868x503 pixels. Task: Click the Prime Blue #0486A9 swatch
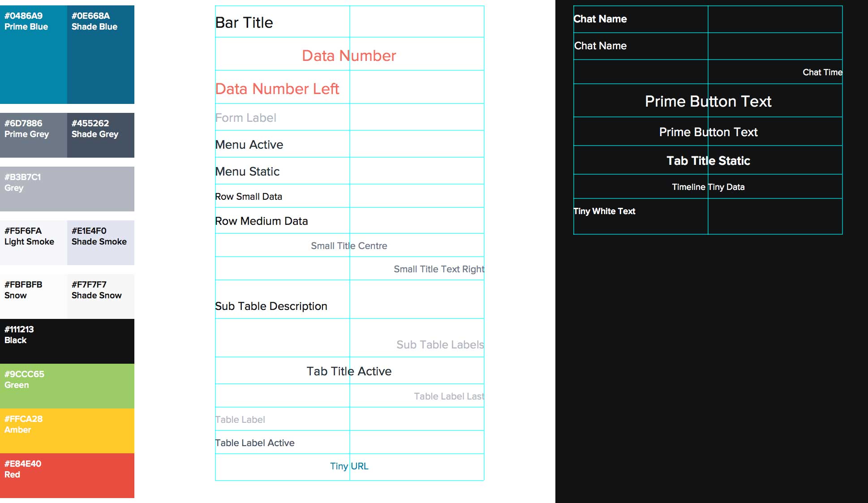(34, 55)
